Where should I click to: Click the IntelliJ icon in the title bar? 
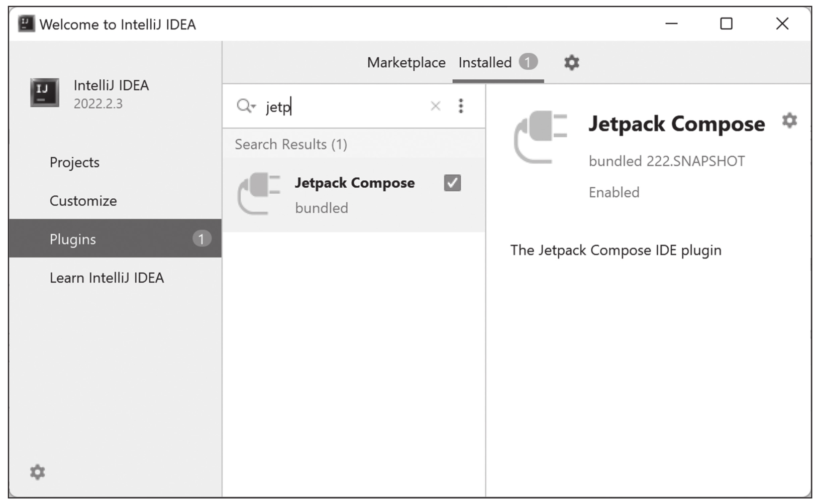26,24
